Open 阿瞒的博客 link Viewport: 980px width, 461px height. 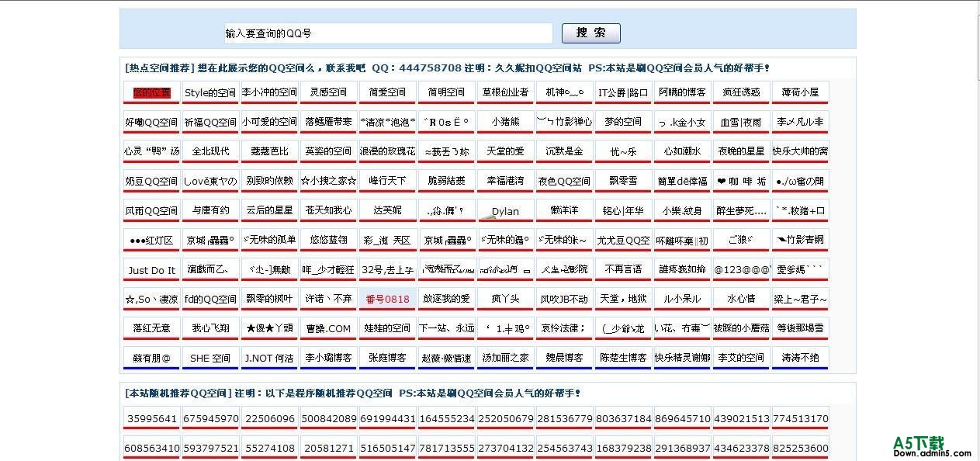coord(682,92)
